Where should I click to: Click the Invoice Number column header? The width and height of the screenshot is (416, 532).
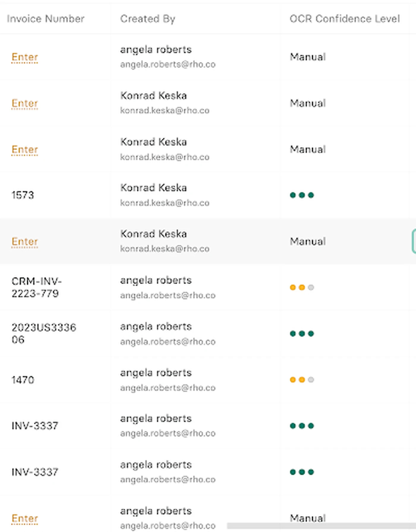45,19
